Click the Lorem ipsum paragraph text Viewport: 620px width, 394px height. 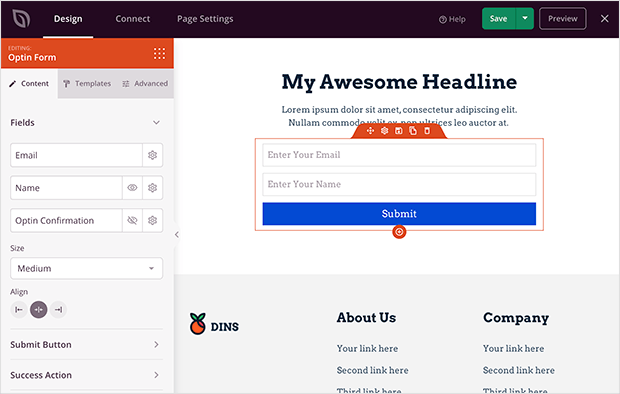(x=399, y=116)
